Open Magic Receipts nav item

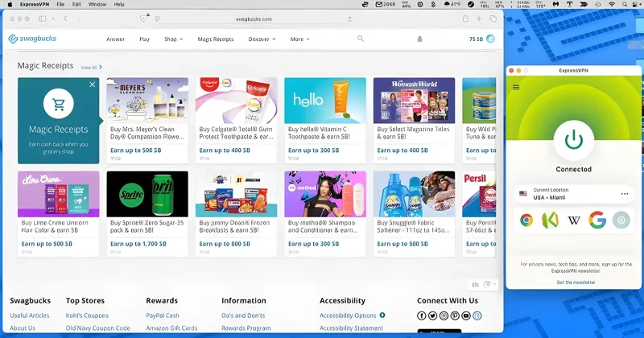click(216, 39)
